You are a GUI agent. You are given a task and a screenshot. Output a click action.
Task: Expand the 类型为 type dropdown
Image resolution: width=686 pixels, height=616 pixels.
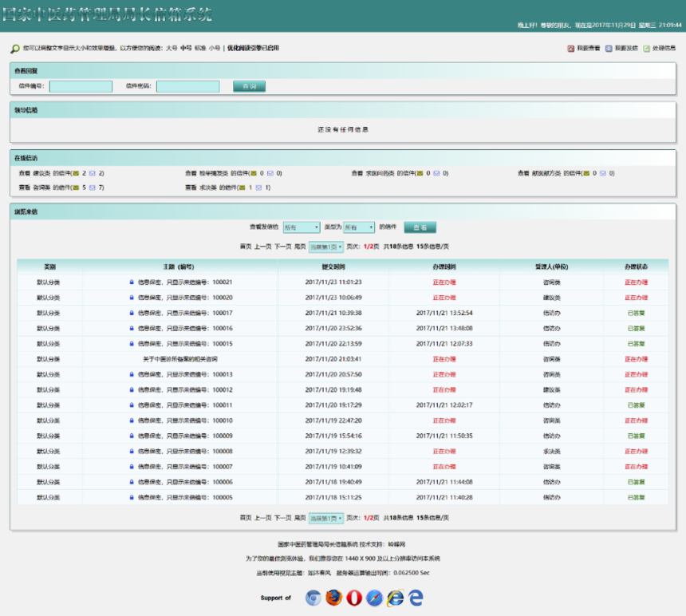tap(359, 227)
